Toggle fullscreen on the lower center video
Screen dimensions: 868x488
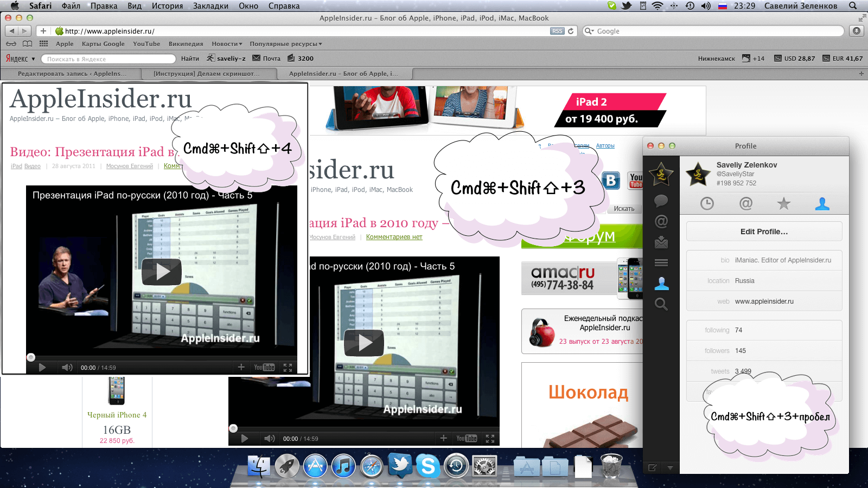click(490, 439)
